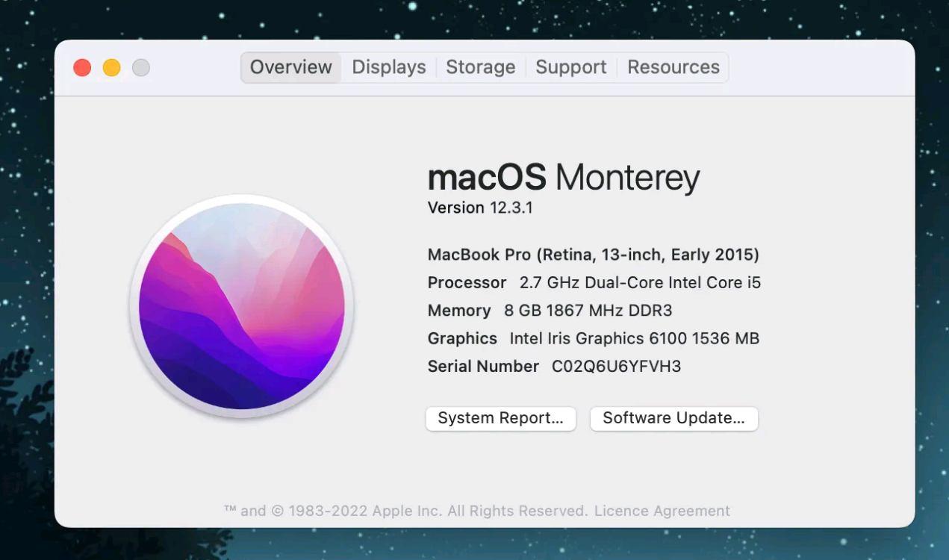Show the Resources tab
This screenshot has height=560, width=949.
(x=673, y=67)
